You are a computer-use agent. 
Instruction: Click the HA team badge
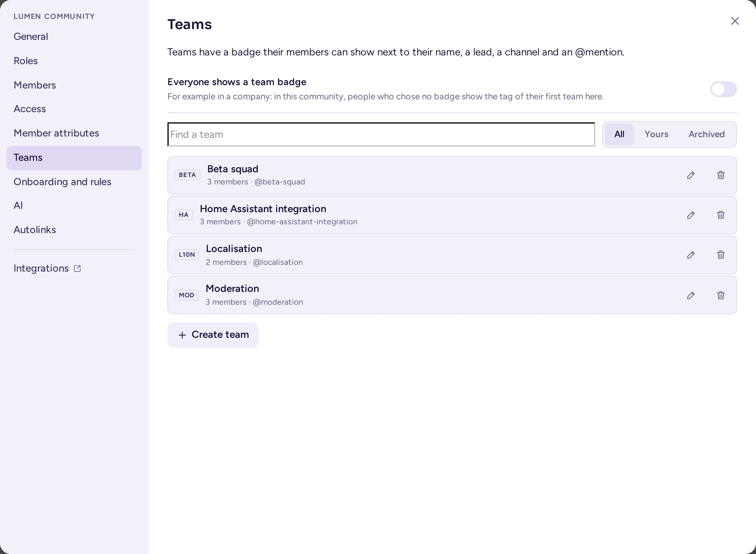coord(184,215)
